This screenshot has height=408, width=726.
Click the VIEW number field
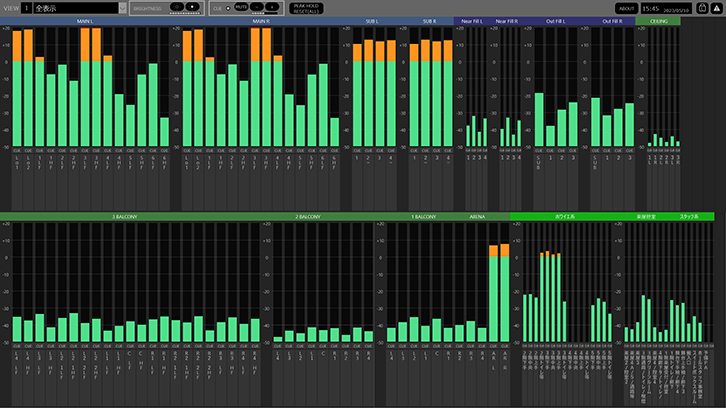26,8
